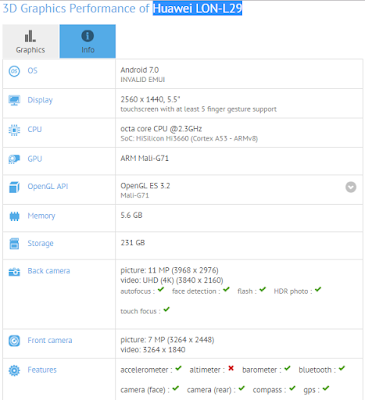Click the video: 3264 x 1840 text
Screen dimensions: 365x400
point(153,350)
